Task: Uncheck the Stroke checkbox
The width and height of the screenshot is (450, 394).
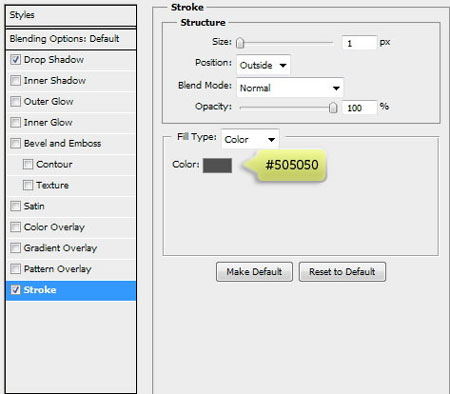Action: pos(15,290)
